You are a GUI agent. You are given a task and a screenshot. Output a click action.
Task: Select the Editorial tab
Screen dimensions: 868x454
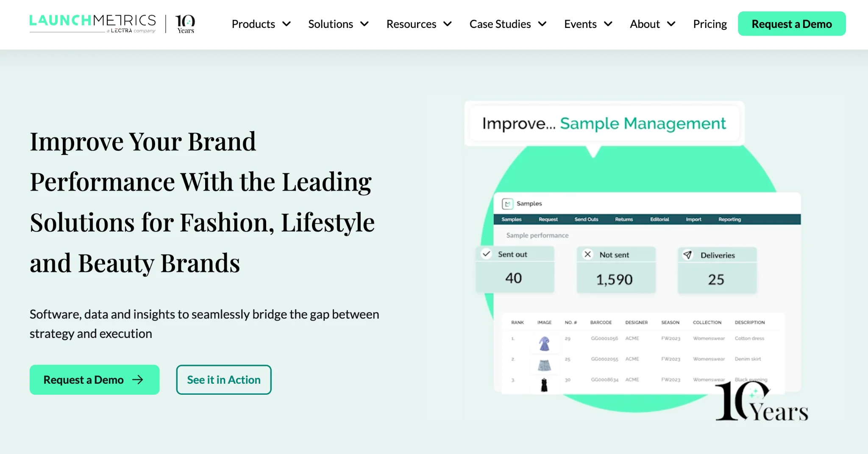click(659, 219)
